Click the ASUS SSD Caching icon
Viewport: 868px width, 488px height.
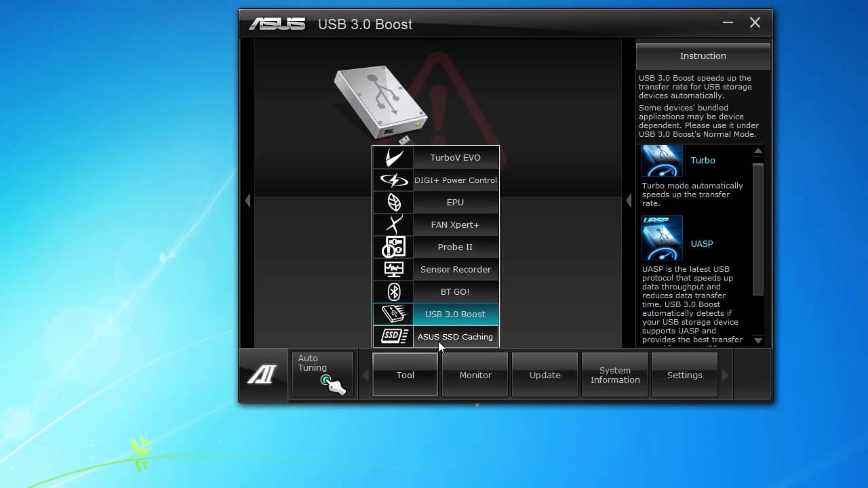(x=393, y=336)
